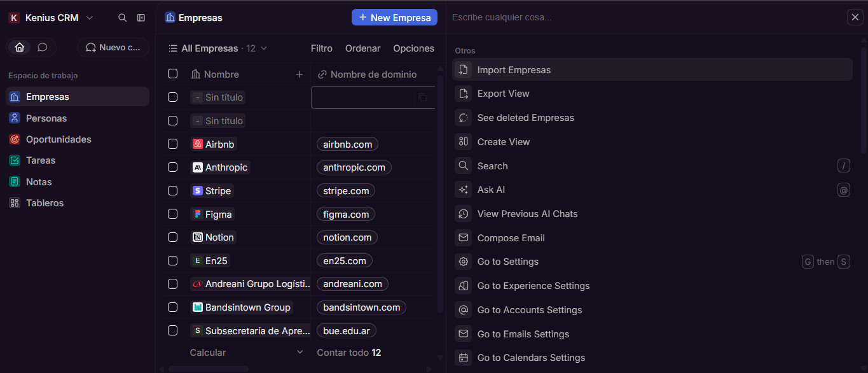Click the Compose Email envelope icon
The height and width of the screenshot is (373, 868).
(463, 238)
